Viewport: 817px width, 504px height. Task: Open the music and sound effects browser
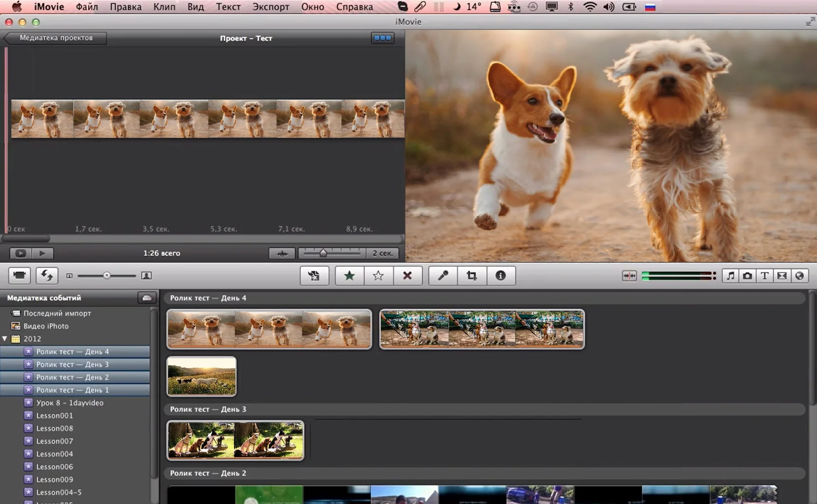(x=730, y=276)
